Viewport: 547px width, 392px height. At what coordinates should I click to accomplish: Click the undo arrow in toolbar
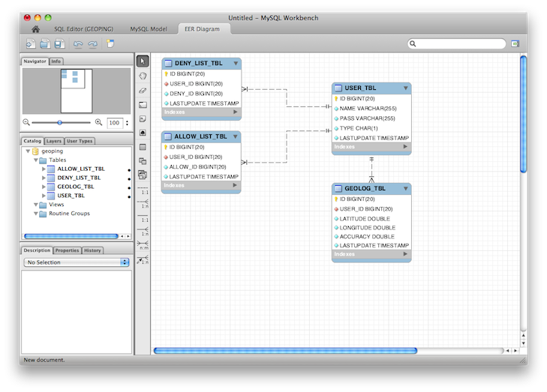(x=77, y=44)
